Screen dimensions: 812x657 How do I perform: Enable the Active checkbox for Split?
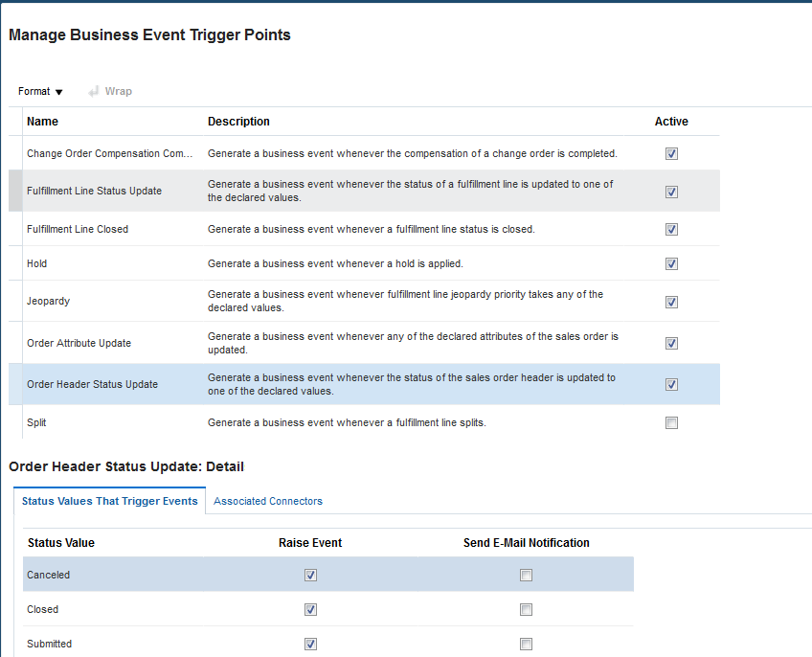(671, 422)
